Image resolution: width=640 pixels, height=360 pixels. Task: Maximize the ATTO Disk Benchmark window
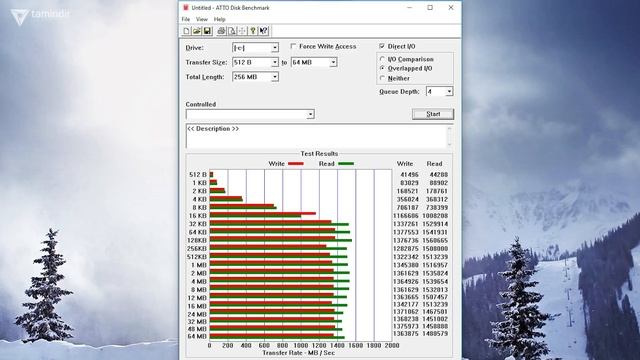click(x=430, y=7)
